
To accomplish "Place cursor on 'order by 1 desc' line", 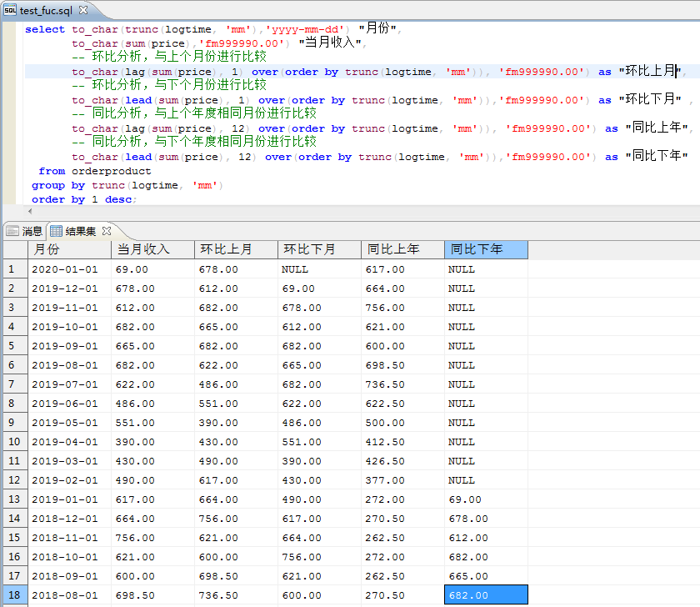I will pyautogui.click(x=83, y=199).
